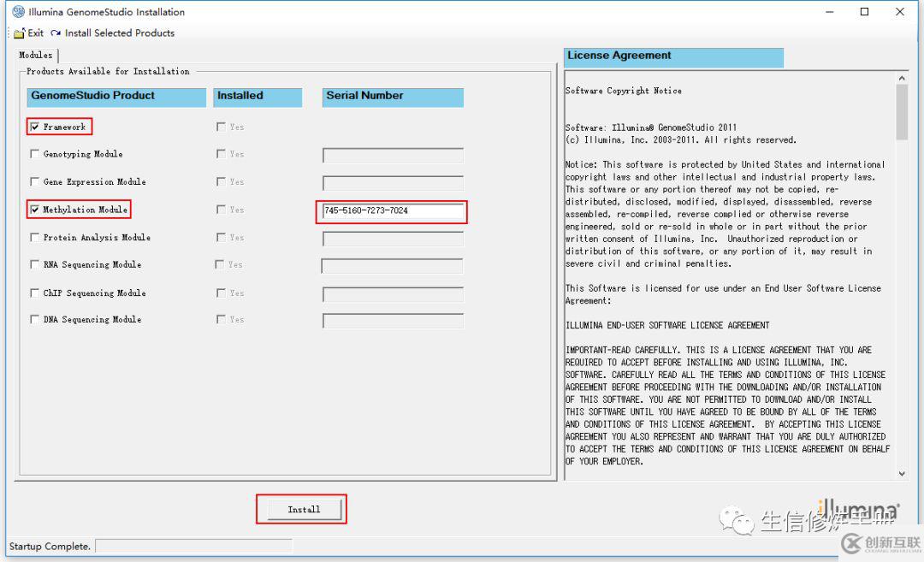Click the Serial Number column header
This screenshot has width=924, height=562.
(x=393, y=98)
